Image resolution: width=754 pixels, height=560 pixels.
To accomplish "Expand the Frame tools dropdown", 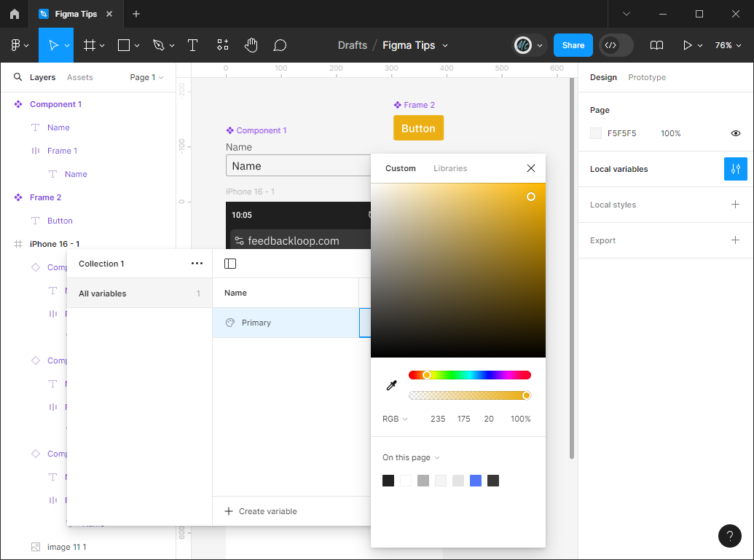I will 102,46.
